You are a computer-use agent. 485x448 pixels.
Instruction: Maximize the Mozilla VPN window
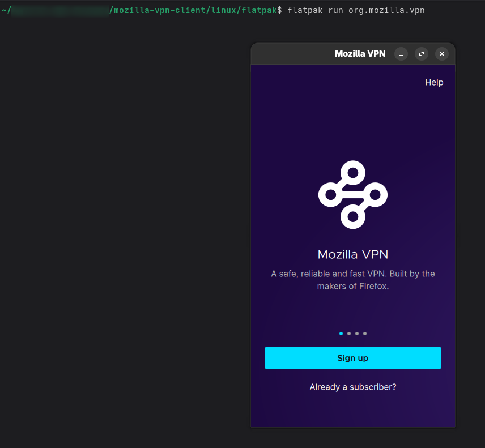(x=422, y=54)
